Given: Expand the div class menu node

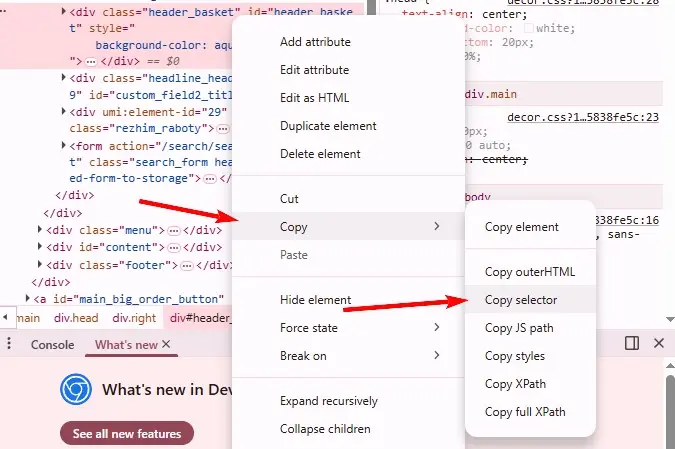Looking at the screenshot, I should click(x=39, y=230).
